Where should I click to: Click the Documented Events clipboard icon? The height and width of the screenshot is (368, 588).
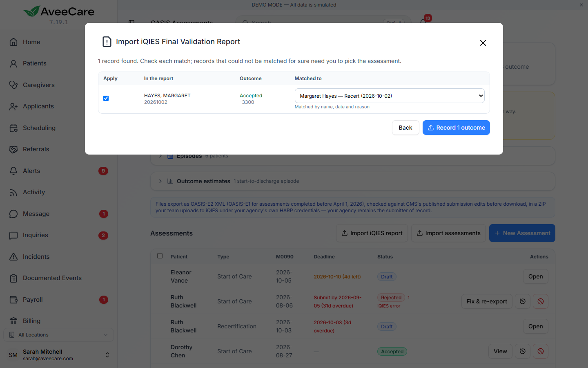click(x=13, y=278)
